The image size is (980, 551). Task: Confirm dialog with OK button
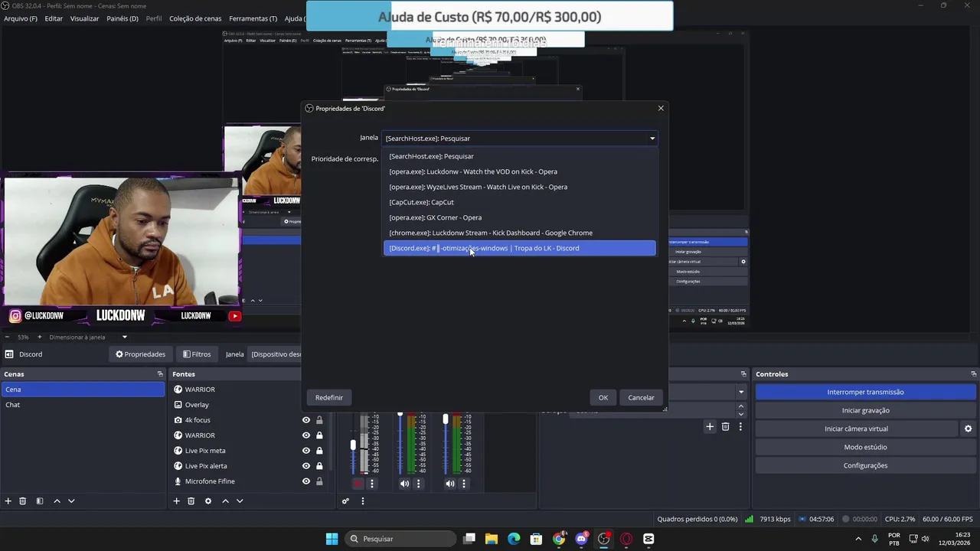pos(603,397)
